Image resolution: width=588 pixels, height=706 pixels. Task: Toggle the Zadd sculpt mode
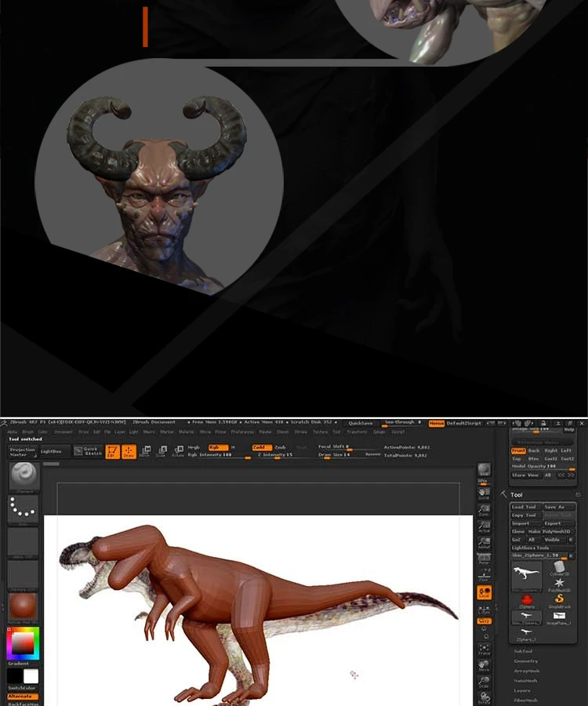(x=262, y=447)
